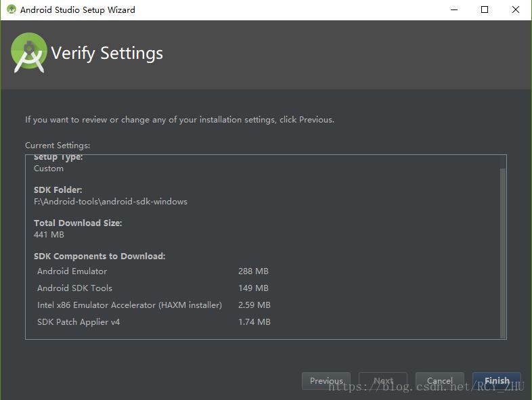Click the Cancel button
The image size is (532, 400).
pos(440,380)
